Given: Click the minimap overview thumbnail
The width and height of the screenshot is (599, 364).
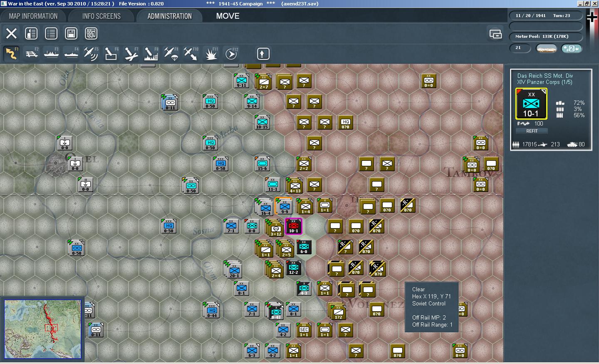Looking at the screenshot, I should coord(42,329).
